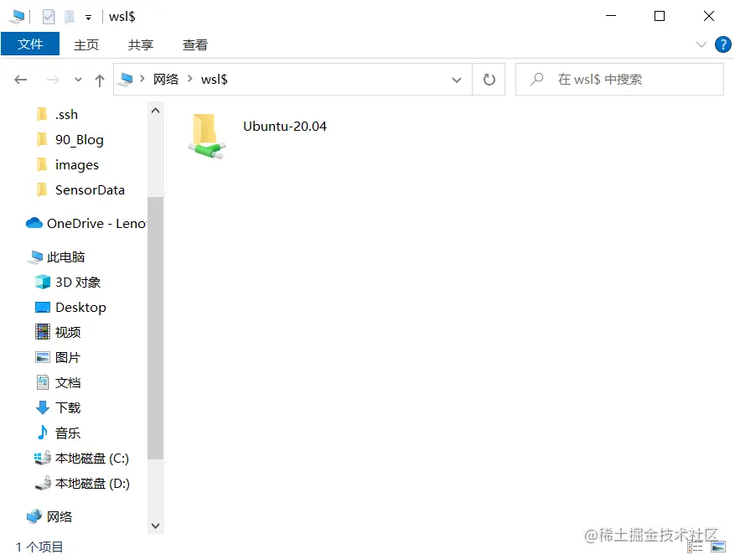The image size is (735, 560).
Task: Switch to large icons view in status bar
Action: pos(718,547)
